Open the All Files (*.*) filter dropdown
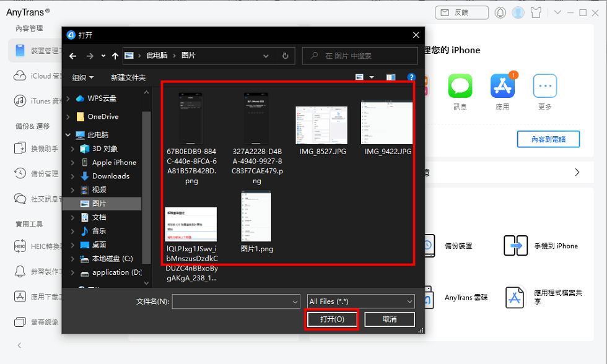Screen dimensions: 607x364 [360, 301]
